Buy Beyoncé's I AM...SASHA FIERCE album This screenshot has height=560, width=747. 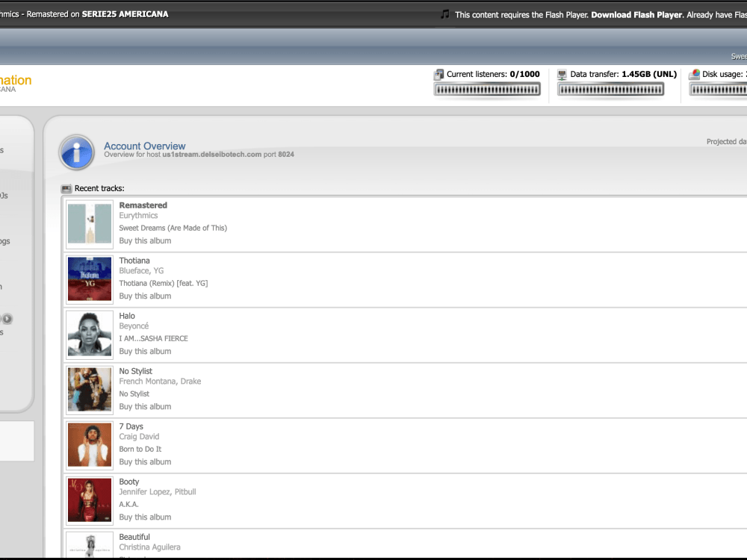click(x=145, y=351)
